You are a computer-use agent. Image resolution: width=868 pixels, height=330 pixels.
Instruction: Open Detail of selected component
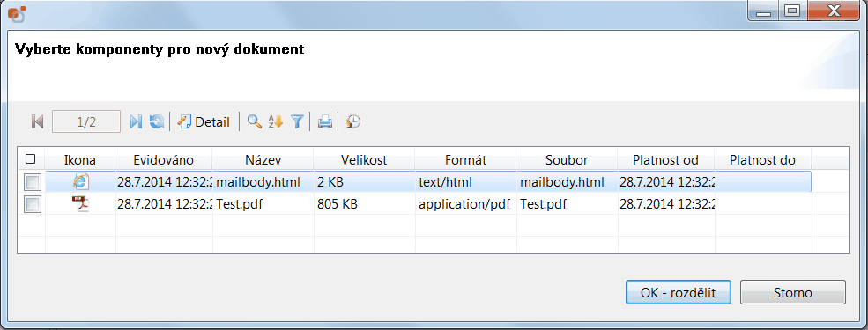point(204,121)
